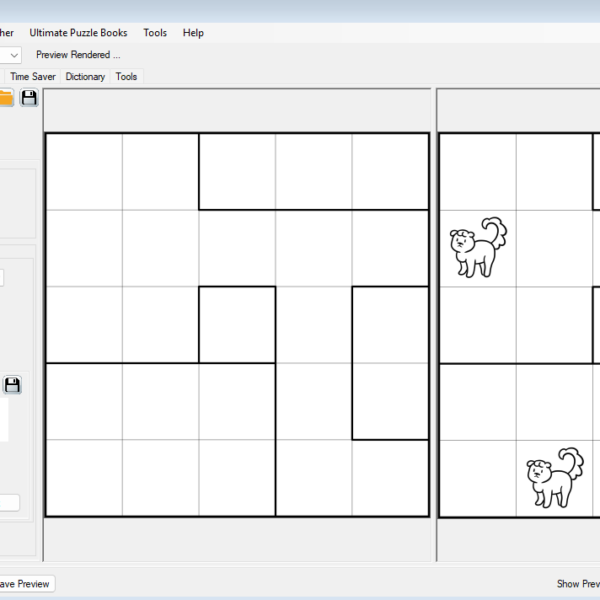Open the Ultimate Puzzle Books menu
The height and width of the screenshot is (600, 600).
coord(78,33)
